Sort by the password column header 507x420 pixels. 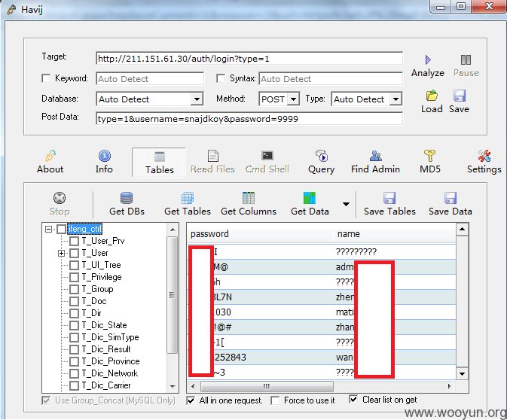pos(261,233)
